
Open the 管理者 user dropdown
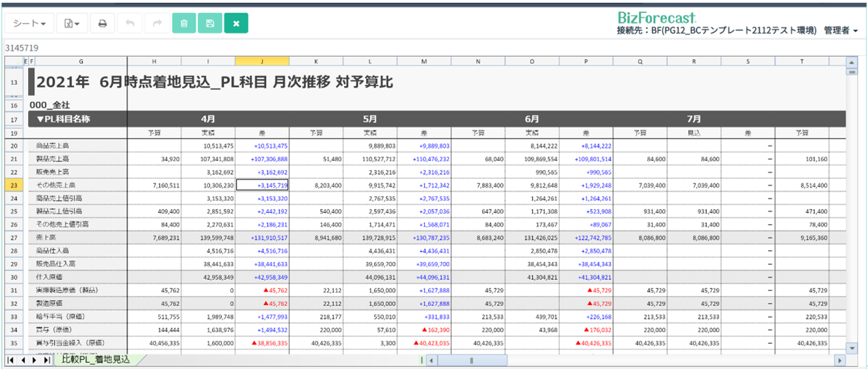click(x=841, y=31)
